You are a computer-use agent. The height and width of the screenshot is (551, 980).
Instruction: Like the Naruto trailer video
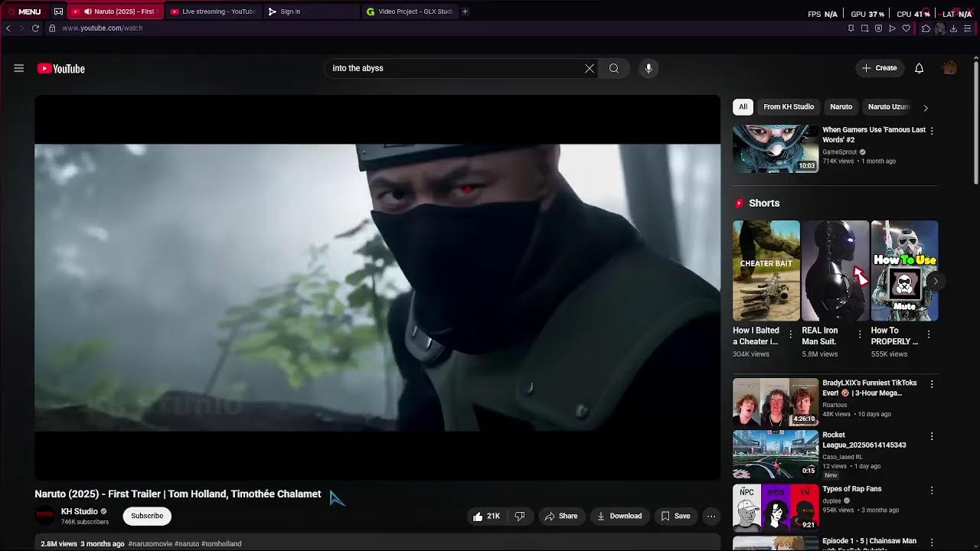(486, 516)
